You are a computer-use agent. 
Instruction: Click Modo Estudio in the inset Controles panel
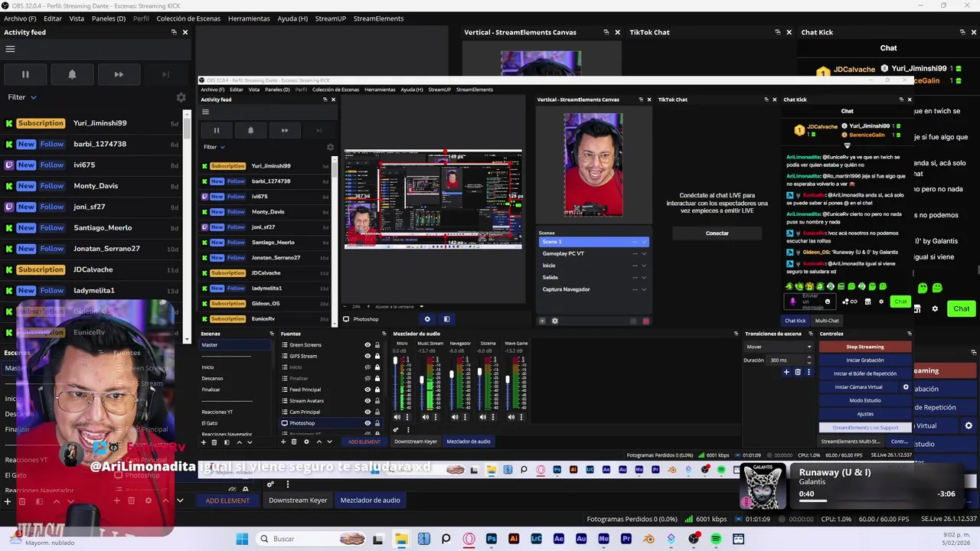point(865,400)
